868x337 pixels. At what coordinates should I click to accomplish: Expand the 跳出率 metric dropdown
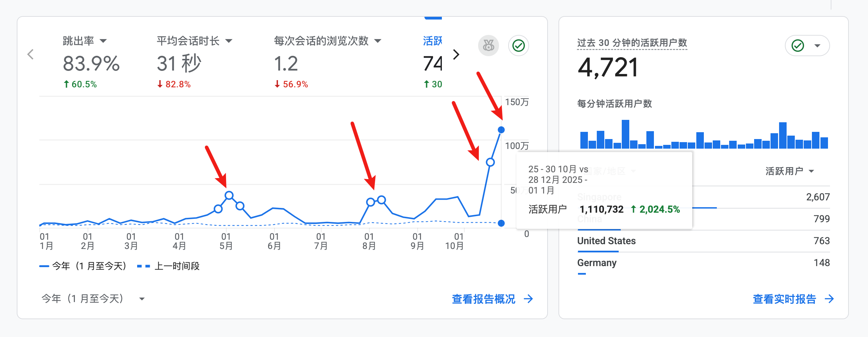(x=103, y=41)
